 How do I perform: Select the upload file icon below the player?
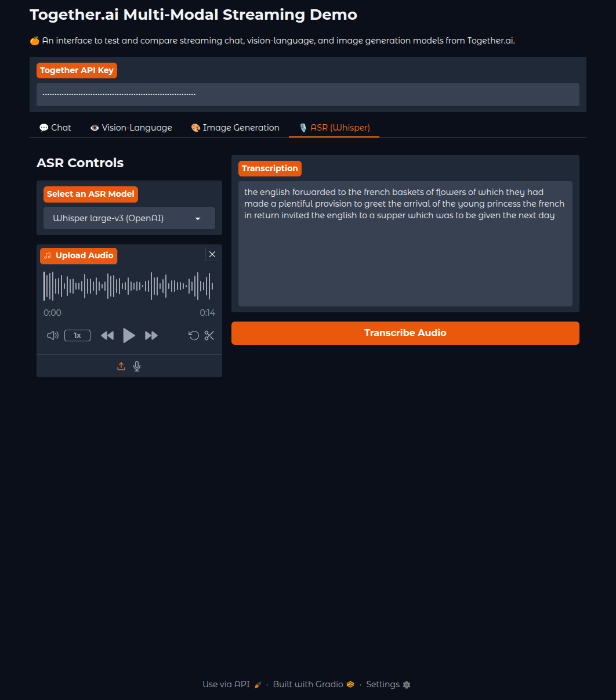tap(121, 366)
